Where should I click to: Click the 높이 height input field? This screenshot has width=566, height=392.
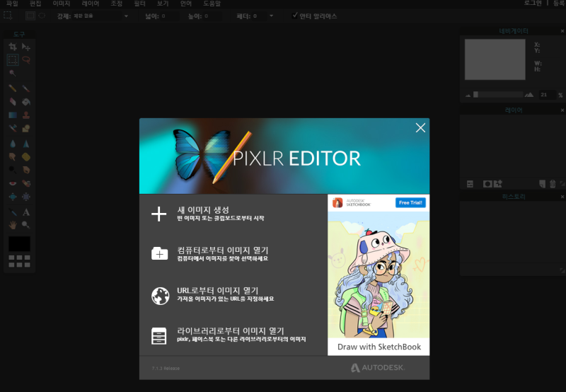tap(212, 16)
